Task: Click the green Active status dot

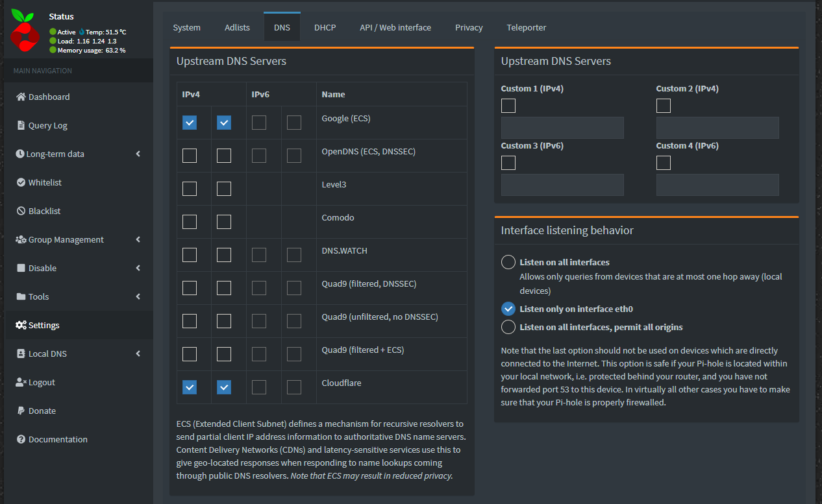Action: [x=53, y=32]
